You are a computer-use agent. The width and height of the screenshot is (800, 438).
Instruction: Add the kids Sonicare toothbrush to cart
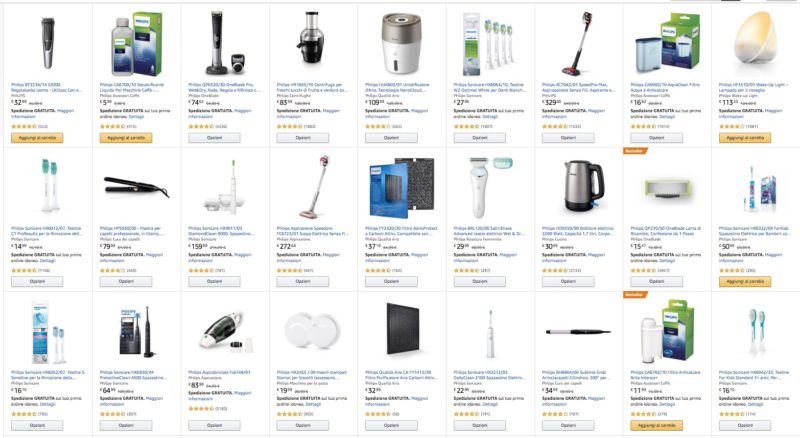click(x=745, y=281)
